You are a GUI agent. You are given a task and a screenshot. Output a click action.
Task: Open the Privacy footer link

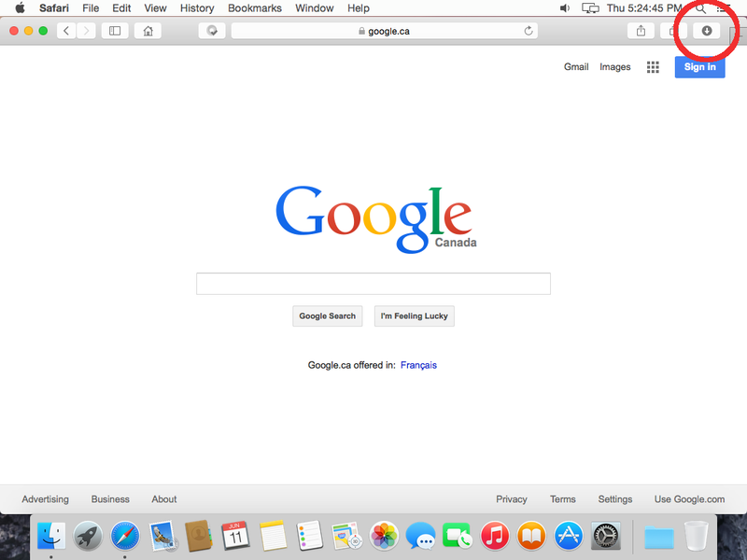(x=511, y=499)
